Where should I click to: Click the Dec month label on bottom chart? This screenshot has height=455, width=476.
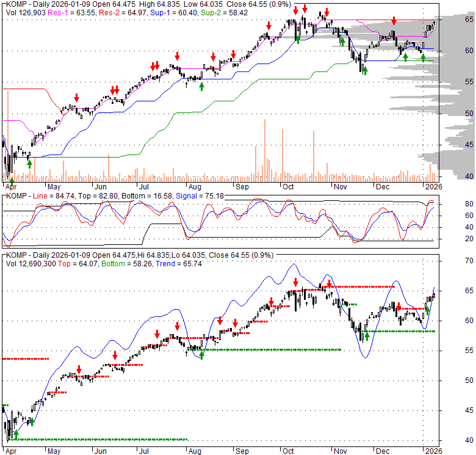pos(383,451)
